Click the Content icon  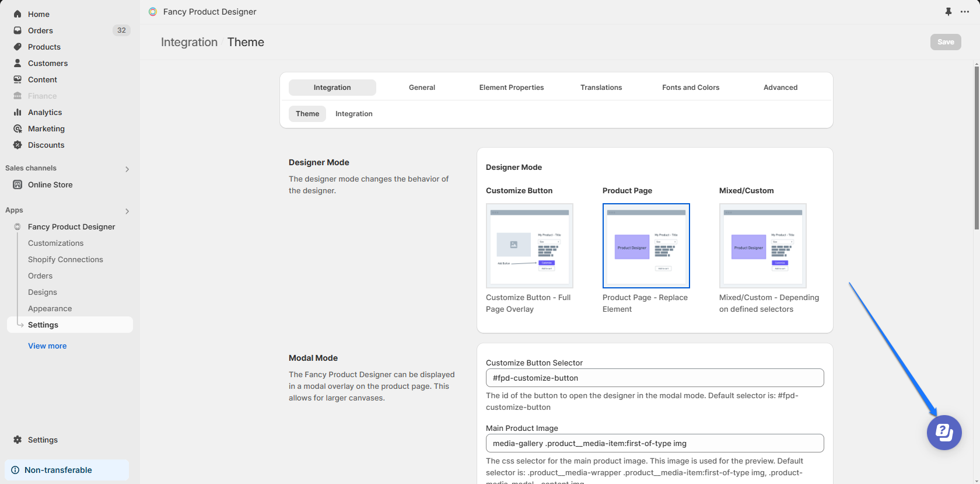[17, 79]
